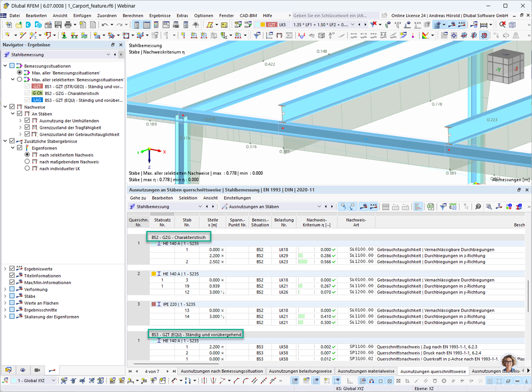Click the new line tool icon
This screenshot has width=532, height=392.
point(23,35)
